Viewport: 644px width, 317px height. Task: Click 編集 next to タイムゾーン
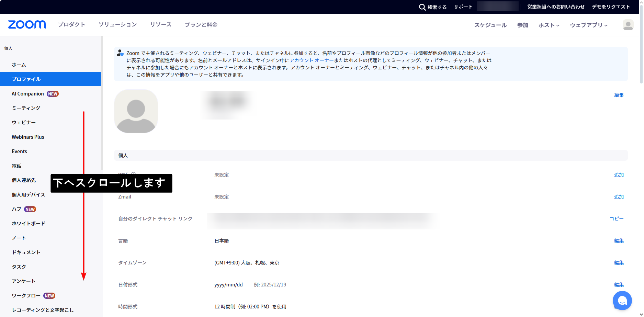point(619,263)
